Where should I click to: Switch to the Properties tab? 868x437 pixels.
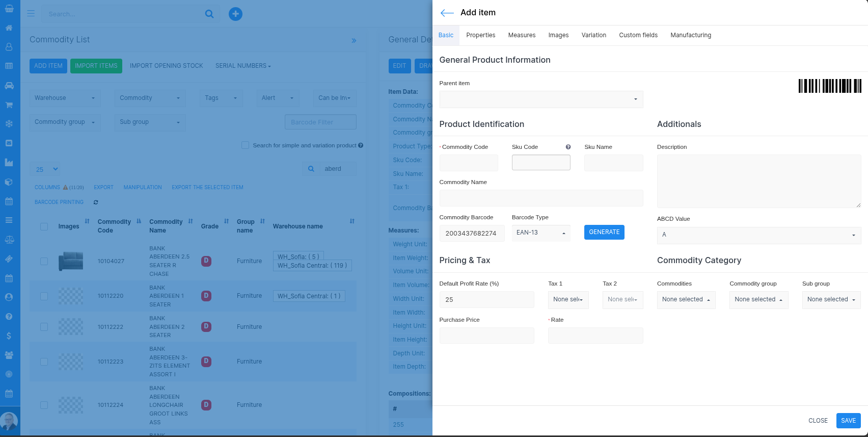[x=480, y=35]
